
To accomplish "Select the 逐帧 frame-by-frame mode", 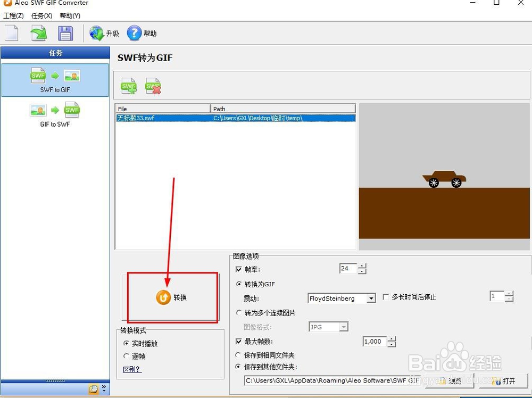I will (x=126, y=356).
